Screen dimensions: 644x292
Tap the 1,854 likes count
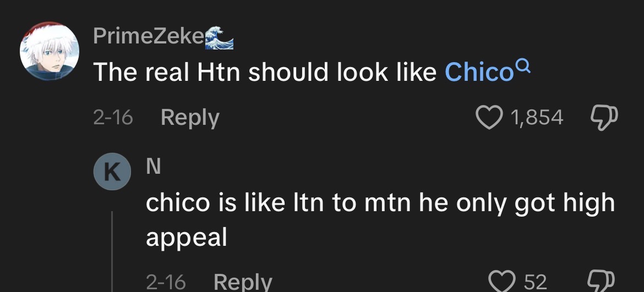(537, 118)
